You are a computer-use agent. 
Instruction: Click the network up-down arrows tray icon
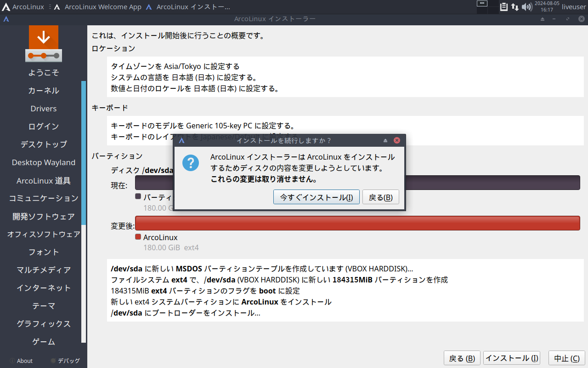(x=515, y=7)
